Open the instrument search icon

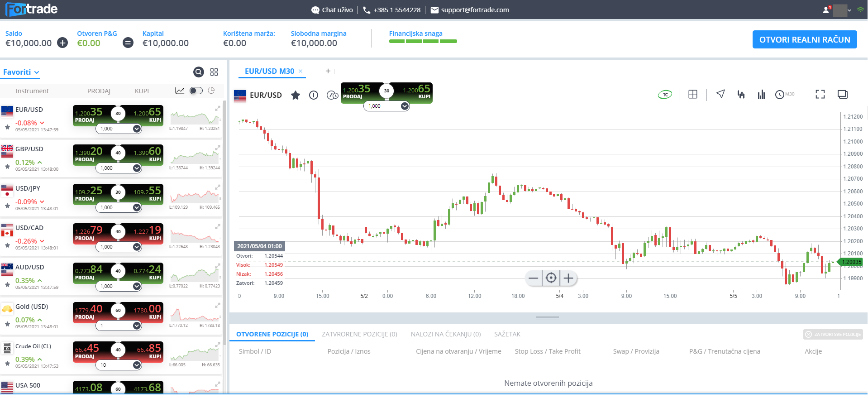pos(198,72)
